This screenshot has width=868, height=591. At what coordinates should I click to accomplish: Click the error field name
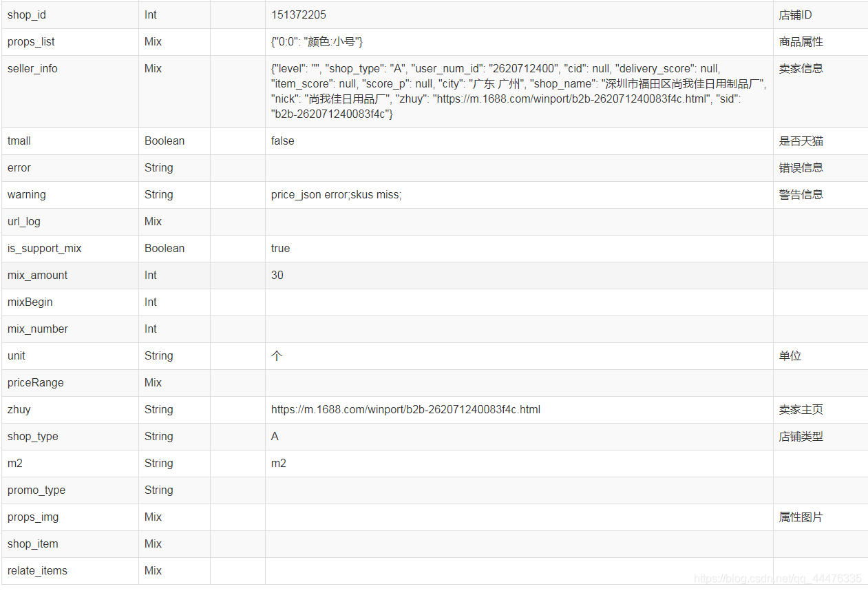click(19, 168)
